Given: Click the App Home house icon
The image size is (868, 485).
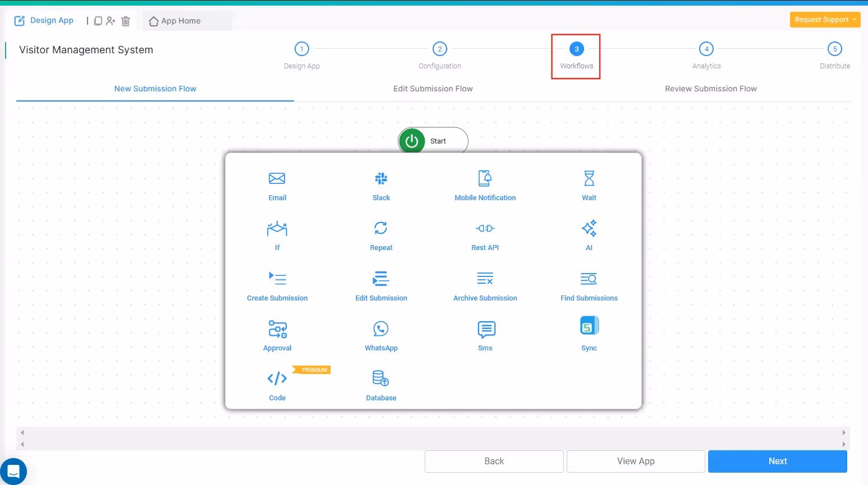Looking at the screenshot, I should click(153, 21).
